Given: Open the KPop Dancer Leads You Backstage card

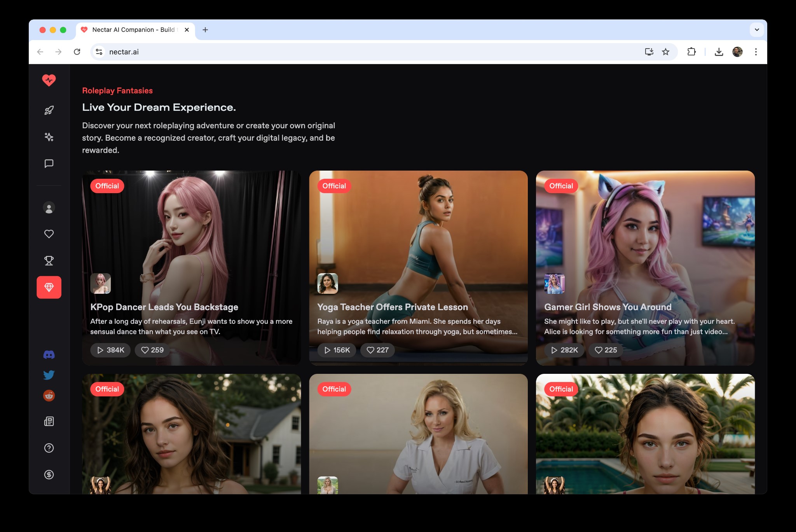Looking at the screenshot, I should (191, 268).
